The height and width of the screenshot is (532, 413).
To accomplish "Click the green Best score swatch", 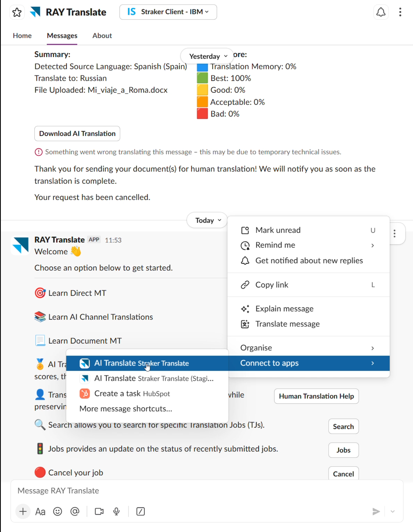I will 202,78.
